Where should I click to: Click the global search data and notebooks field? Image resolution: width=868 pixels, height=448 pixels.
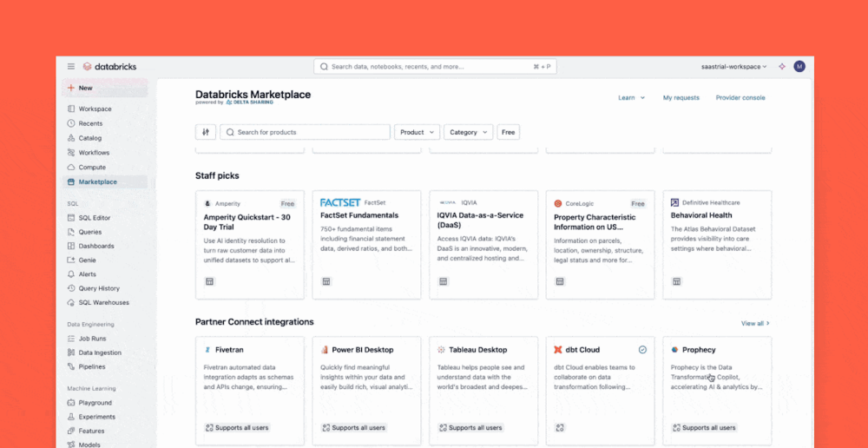(435, 67)
